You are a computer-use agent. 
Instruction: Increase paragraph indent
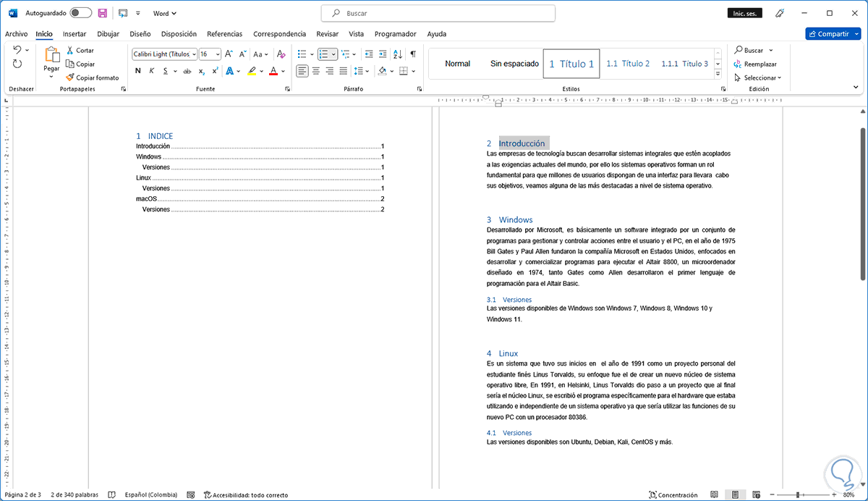[x=383, y=54]
